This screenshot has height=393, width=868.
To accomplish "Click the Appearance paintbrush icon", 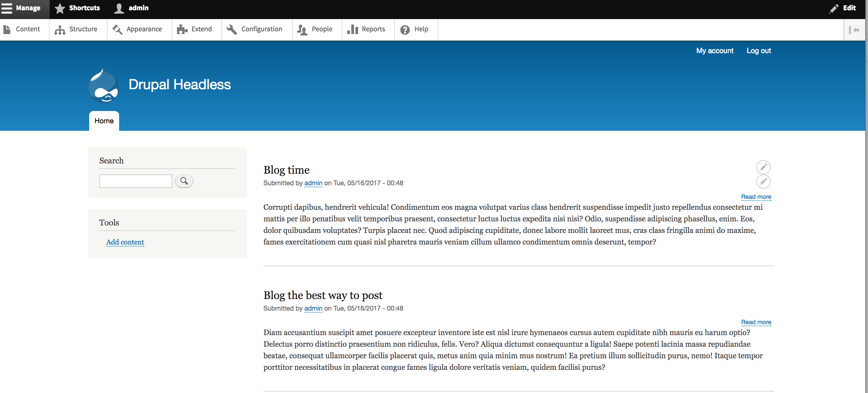I will [116, 29].
